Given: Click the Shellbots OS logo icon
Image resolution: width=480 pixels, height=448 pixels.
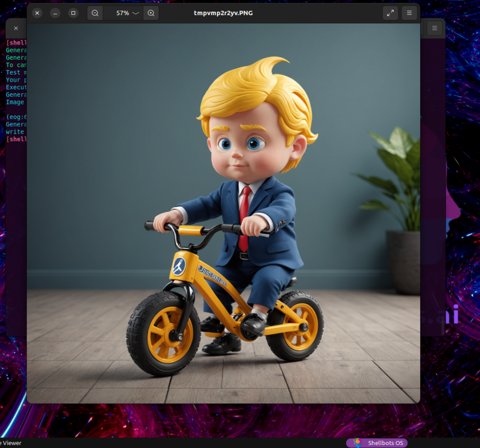Looking at the screenshot, I should [358, 443].
